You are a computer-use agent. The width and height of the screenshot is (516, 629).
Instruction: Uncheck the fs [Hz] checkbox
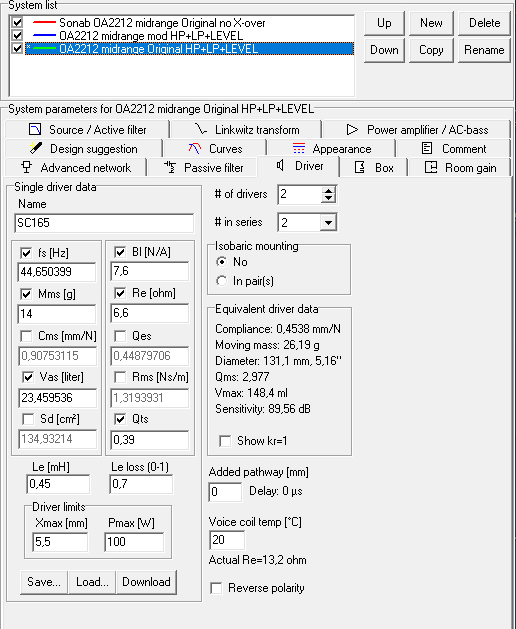point(26,253)
